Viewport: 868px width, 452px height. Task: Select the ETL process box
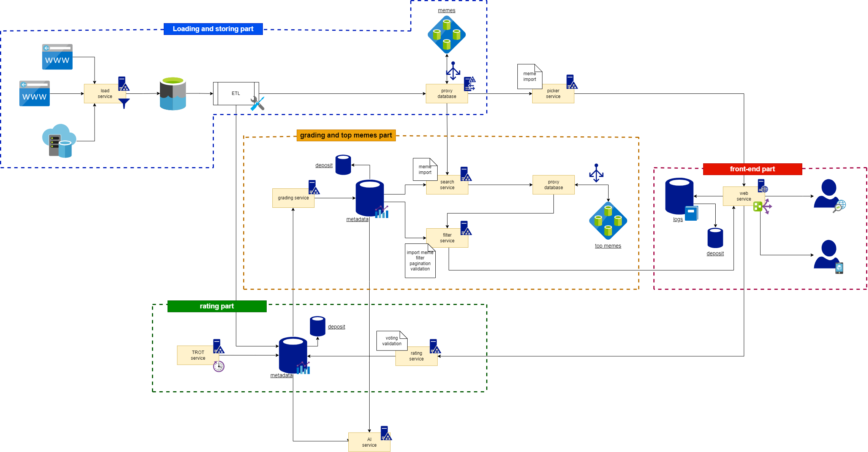point(236,93)
